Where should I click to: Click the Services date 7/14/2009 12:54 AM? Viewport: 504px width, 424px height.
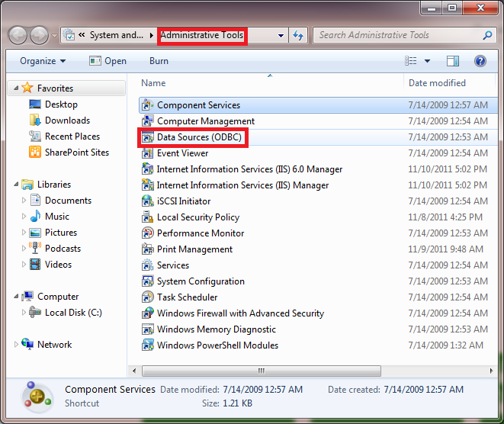pyautogui.click(x=448, y=265)
